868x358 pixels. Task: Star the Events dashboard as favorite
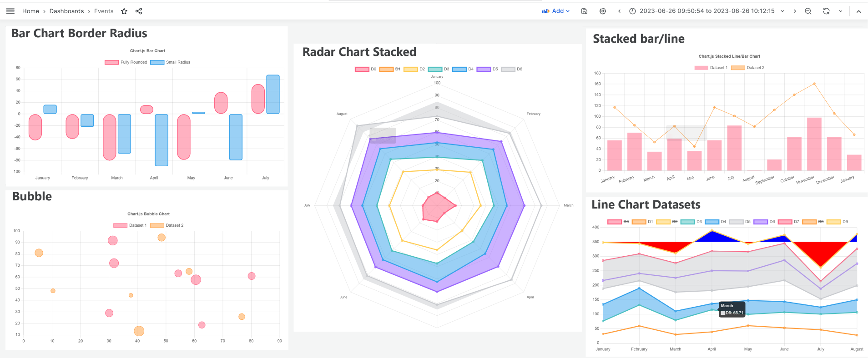pos(124,11)
